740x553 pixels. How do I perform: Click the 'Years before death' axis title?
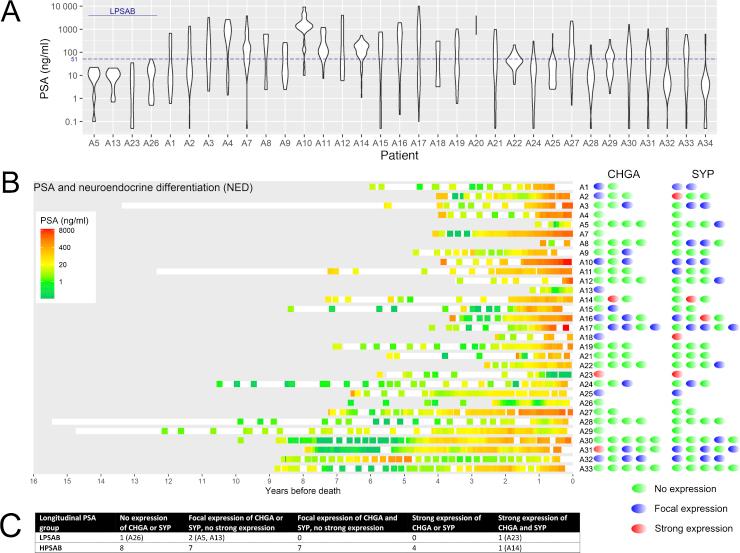point(301,490)
